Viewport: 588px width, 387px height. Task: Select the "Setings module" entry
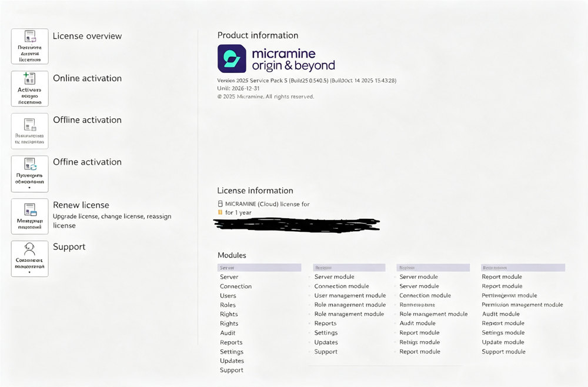[x=503, y=333]
